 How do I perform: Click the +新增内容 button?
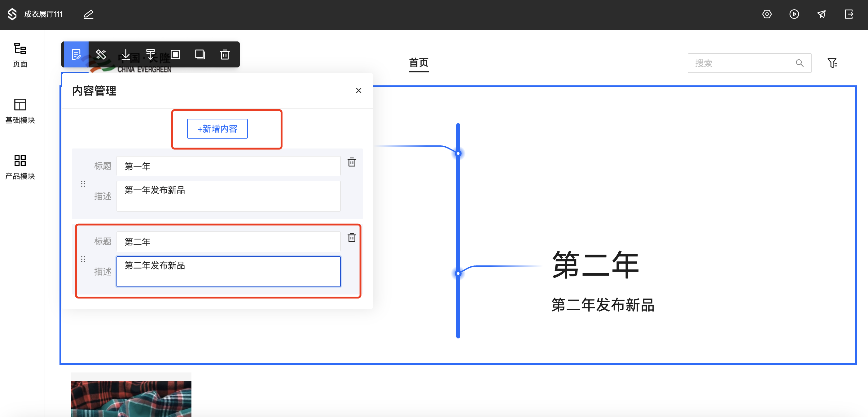217,129
